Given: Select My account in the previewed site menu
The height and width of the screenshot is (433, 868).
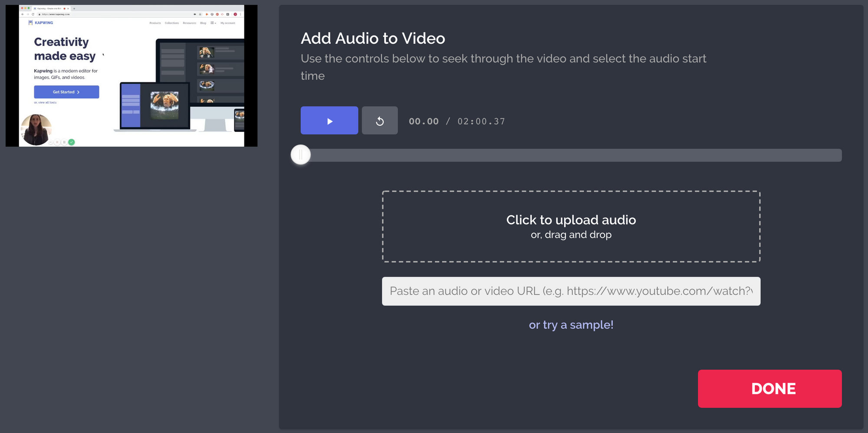Looking at the screenshot, I should tap(227, 23).
